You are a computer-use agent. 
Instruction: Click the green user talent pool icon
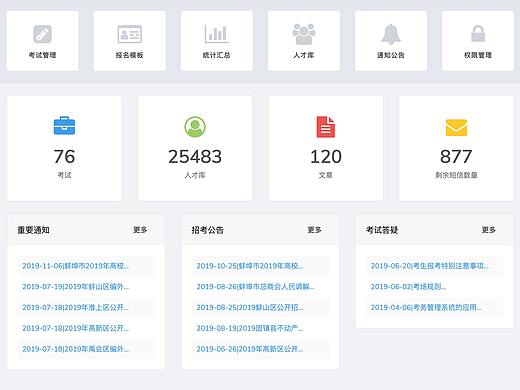coord(195,127)
